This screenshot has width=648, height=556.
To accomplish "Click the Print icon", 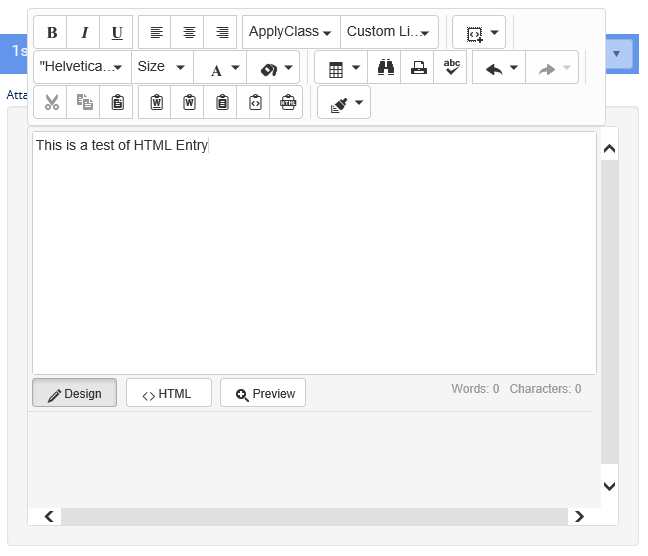I will click(418, 68).
